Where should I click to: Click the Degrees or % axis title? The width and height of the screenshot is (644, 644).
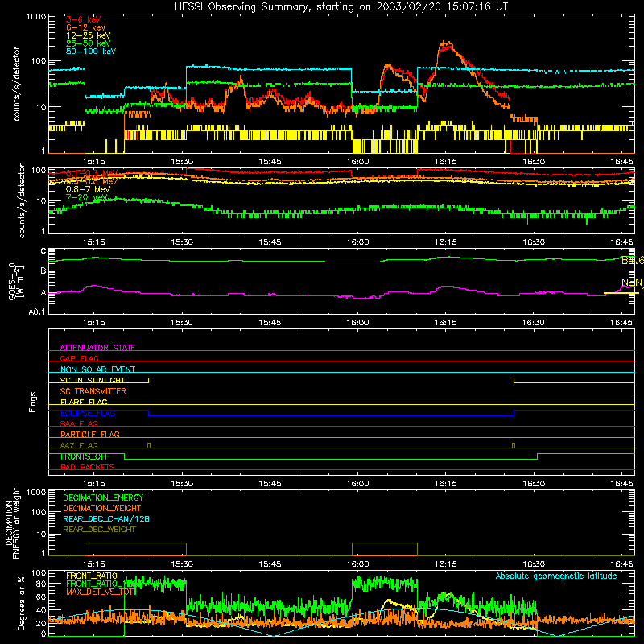(x=21, y=603)
